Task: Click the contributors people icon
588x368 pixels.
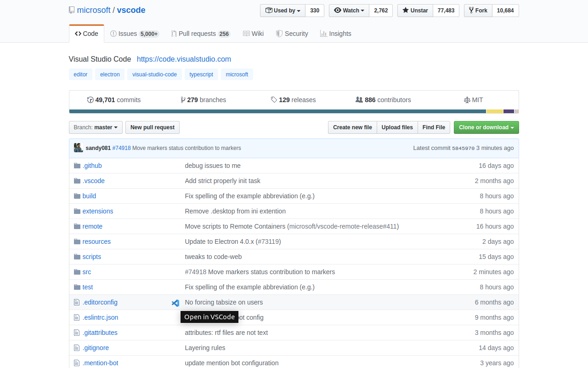Action: (x=359, y=100)
